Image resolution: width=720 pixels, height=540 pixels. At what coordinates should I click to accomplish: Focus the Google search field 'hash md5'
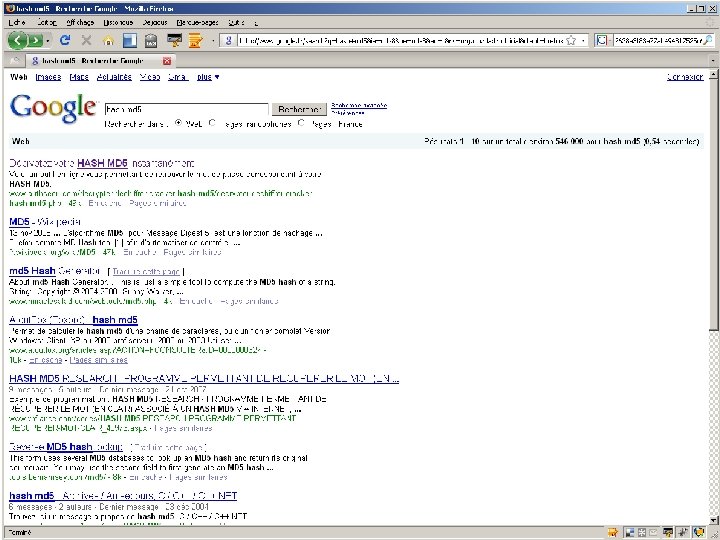(x=186, y=109)
